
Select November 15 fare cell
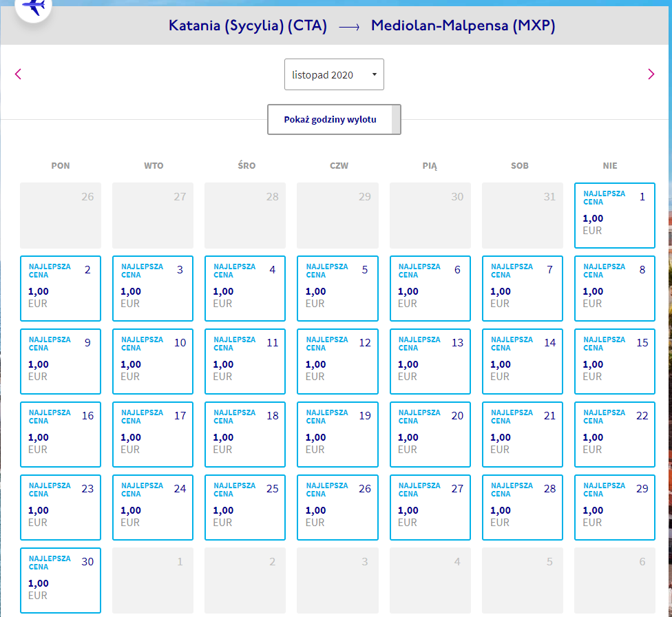615,362
